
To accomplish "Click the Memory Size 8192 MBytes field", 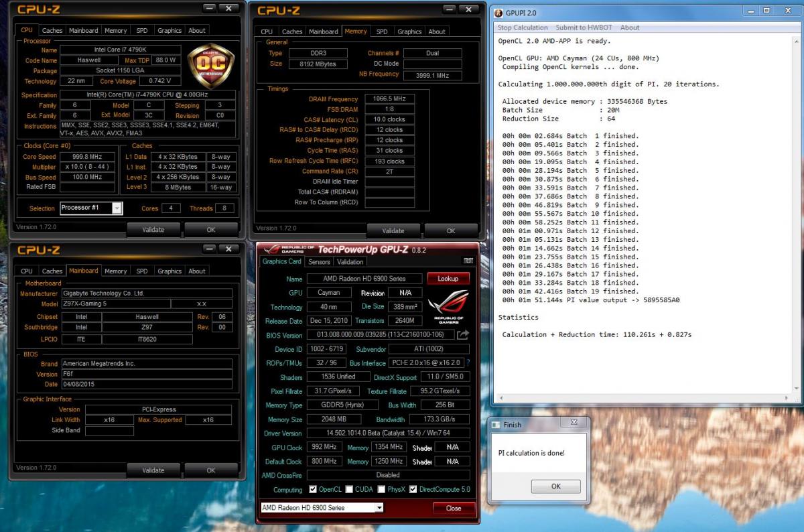I will pyautogui.click(x=318, y=64).
